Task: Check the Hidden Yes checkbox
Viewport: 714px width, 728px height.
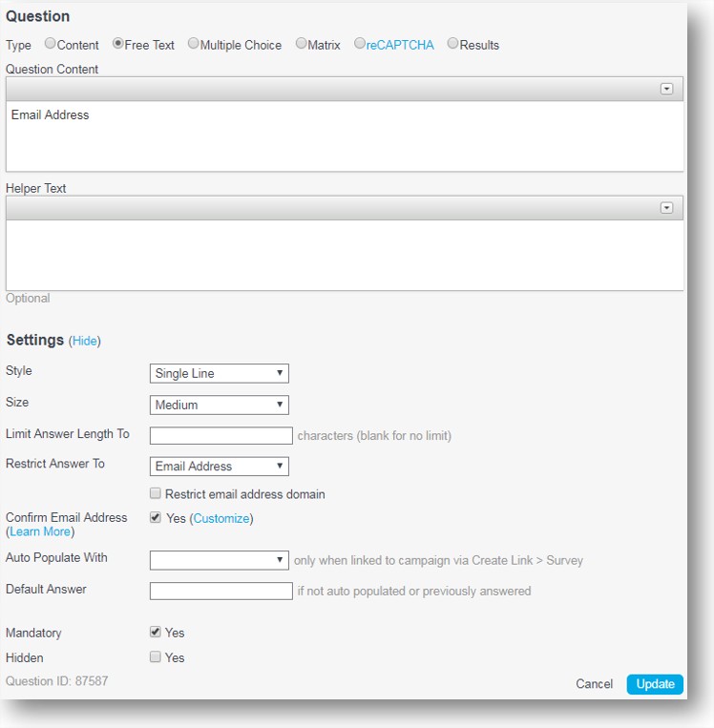Action: 156,656
